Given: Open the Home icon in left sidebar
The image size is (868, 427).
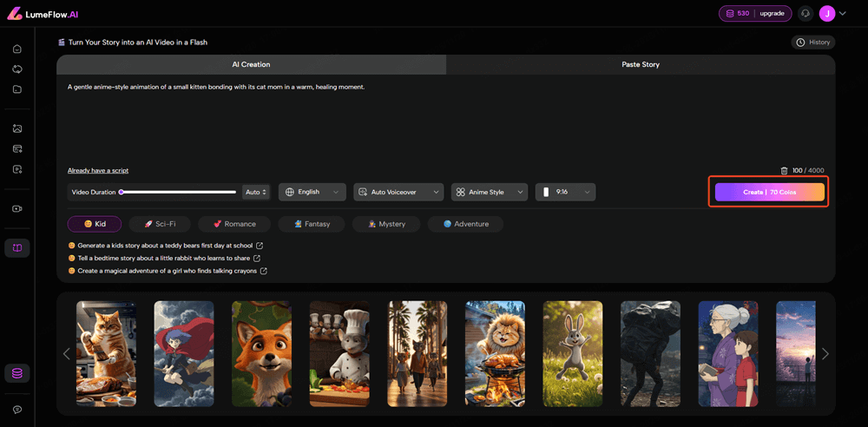Looking at the screenshot, I should (17, 49).
